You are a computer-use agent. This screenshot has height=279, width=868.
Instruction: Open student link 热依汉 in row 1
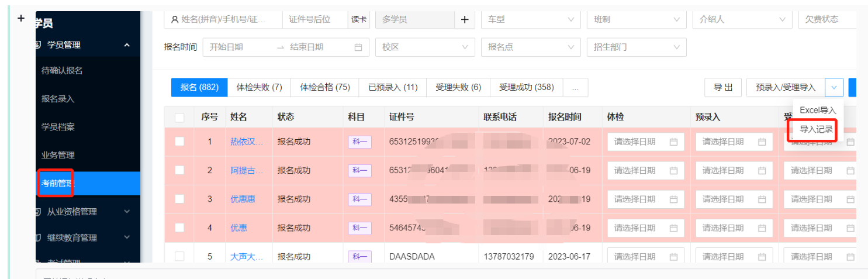click(247, 142)
